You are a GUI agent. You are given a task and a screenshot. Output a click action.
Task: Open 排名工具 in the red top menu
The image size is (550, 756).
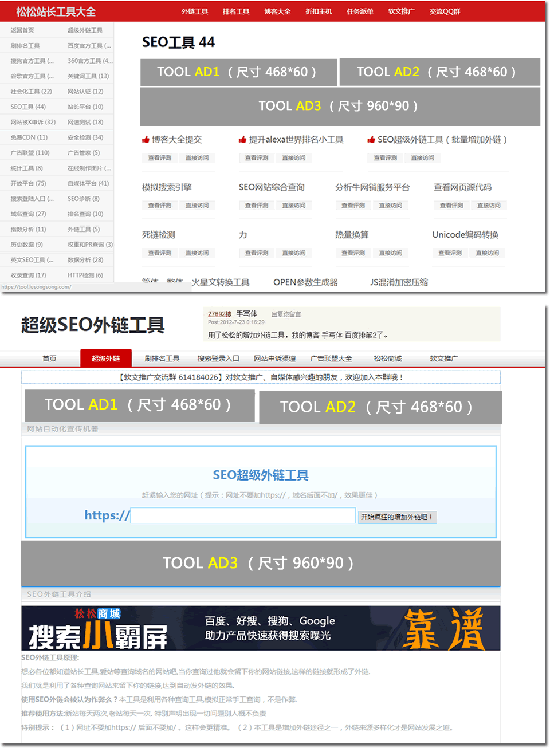coord(236,11)
